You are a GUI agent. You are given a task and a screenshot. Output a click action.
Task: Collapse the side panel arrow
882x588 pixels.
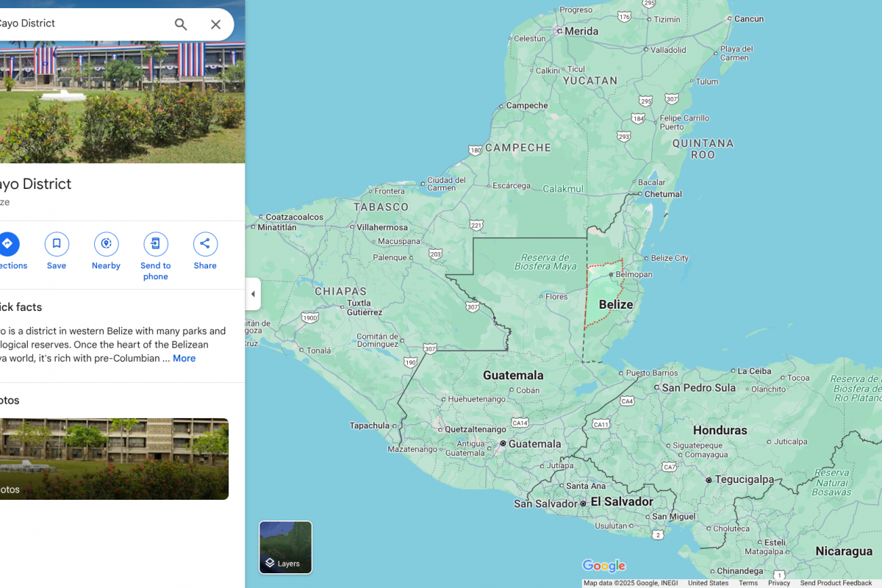(x=253, y=294)
